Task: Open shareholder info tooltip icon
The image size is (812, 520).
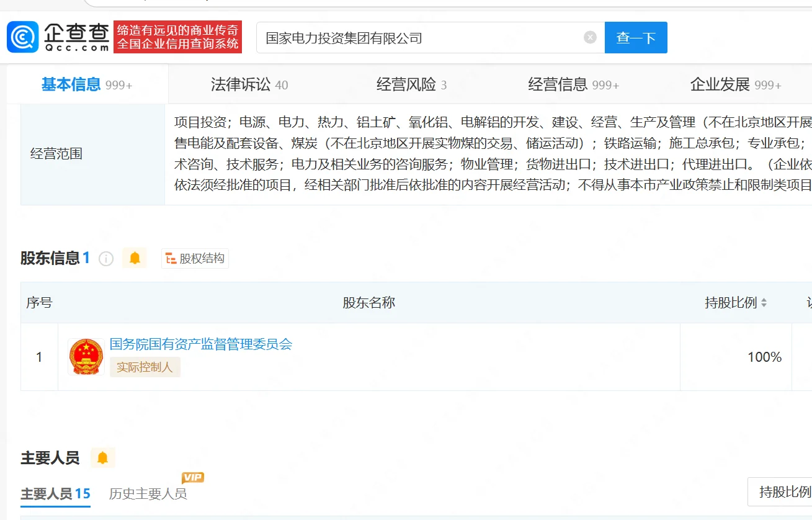Action: pyautogui.click(x=106, y=259)
